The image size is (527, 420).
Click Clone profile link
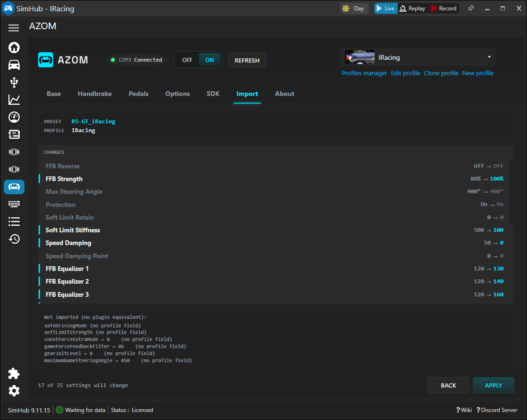click(x=441, y=73)
